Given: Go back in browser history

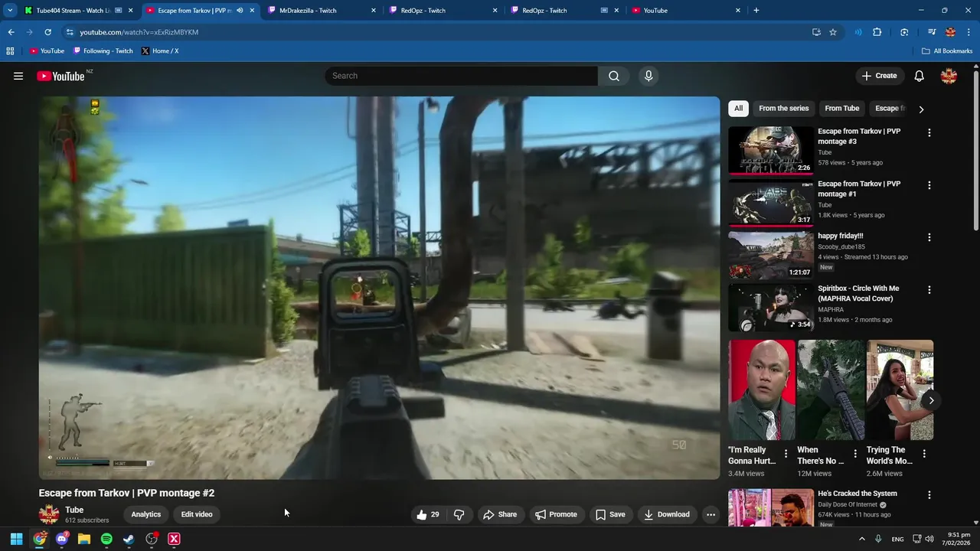Looking at the screenshot, I should 11,32.
